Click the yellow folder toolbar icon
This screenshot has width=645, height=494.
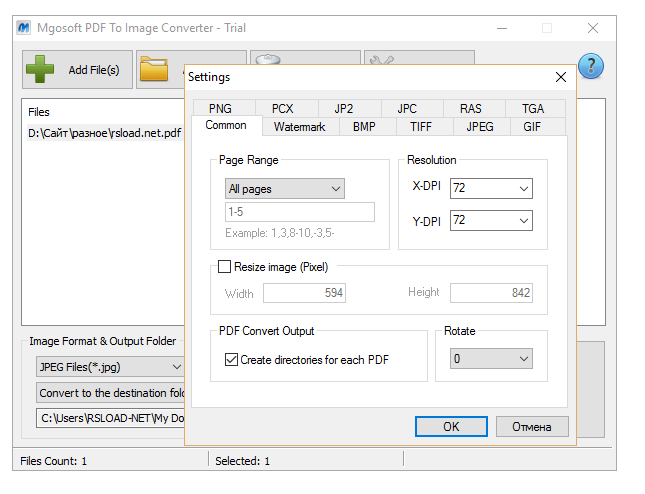[154, 69]
